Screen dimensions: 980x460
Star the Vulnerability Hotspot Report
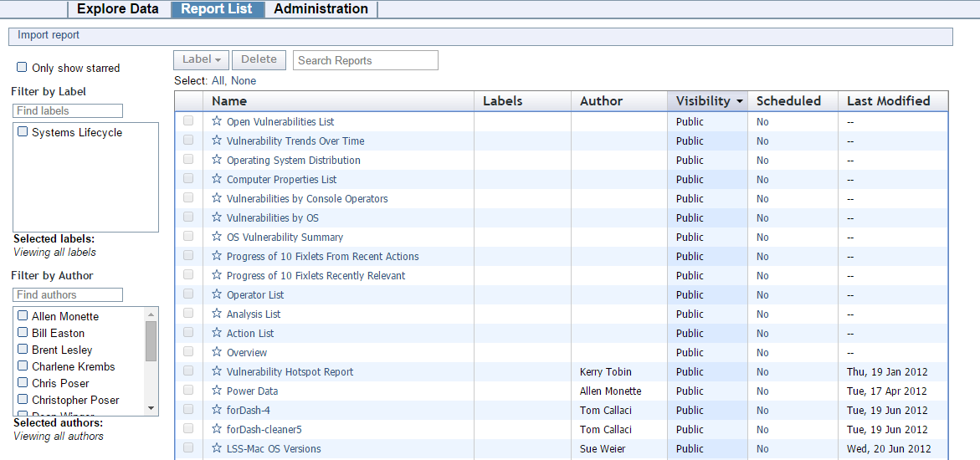(x=217, y=371)
